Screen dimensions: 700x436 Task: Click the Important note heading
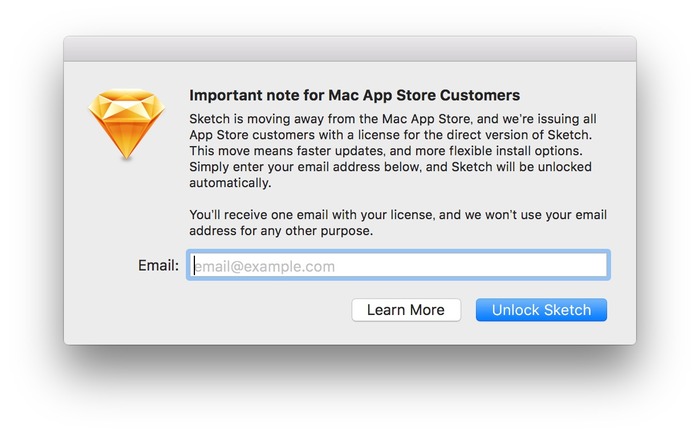(354, 95)
